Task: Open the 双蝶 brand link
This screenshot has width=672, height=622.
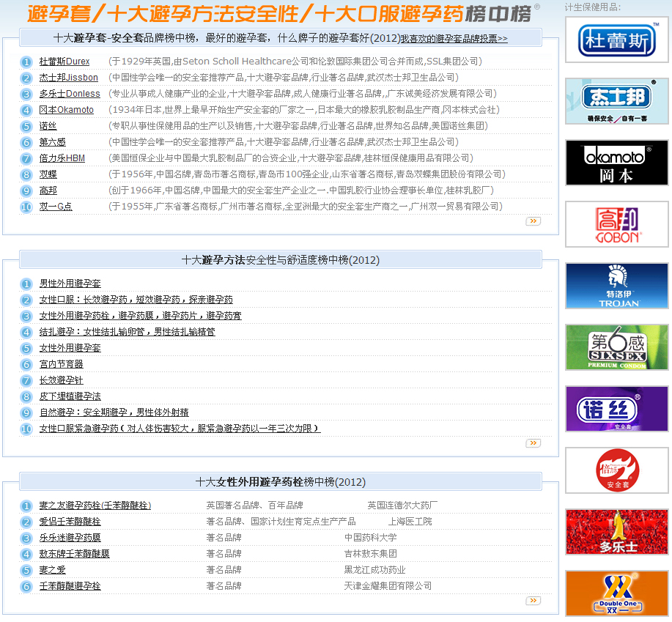Action: [48, 174]
